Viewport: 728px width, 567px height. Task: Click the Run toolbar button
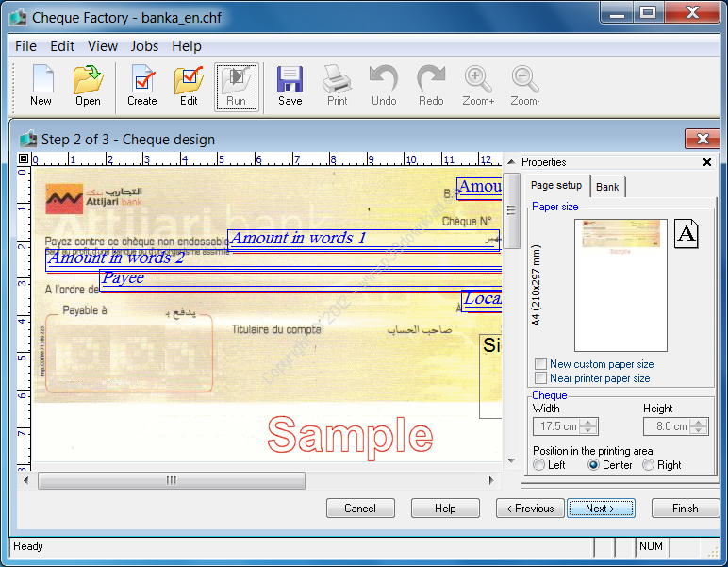(x=237, y=88)
